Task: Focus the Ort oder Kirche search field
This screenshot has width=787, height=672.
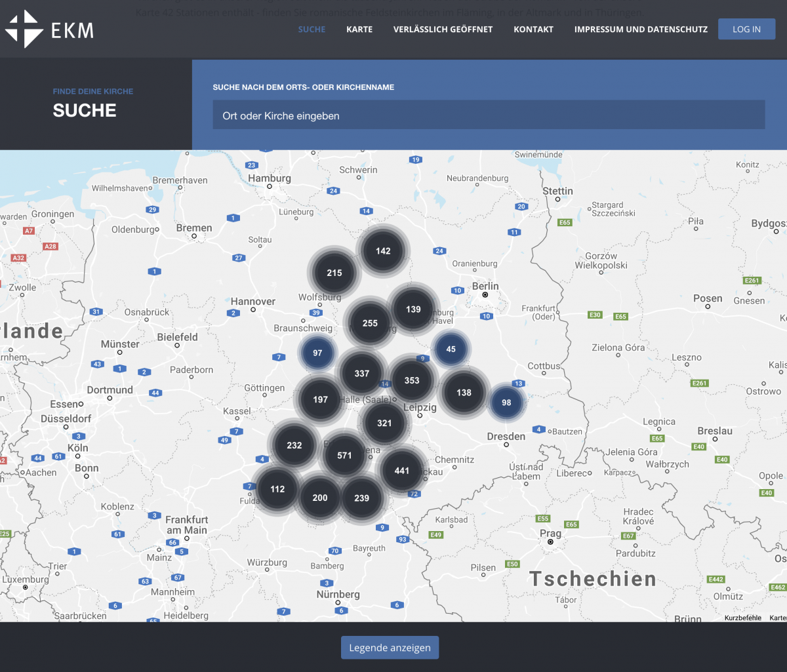Action: point(489,115)
